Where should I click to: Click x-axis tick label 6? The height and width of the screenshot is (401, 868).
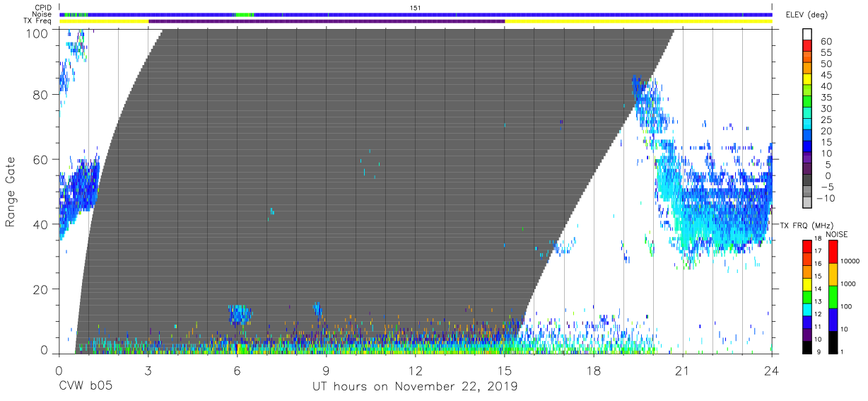tap(237, 371)
